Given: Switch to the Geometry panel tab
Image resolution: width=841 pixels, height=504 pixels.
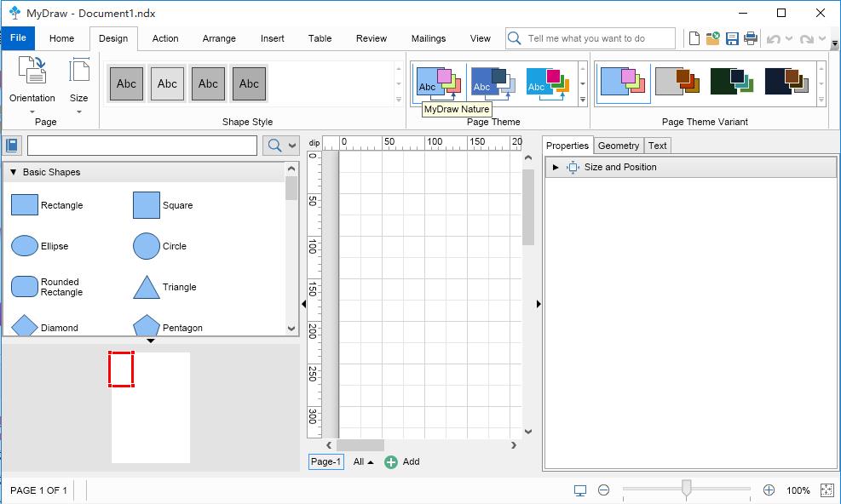Looking at the screenshot, I should click(x=619, y=146).
